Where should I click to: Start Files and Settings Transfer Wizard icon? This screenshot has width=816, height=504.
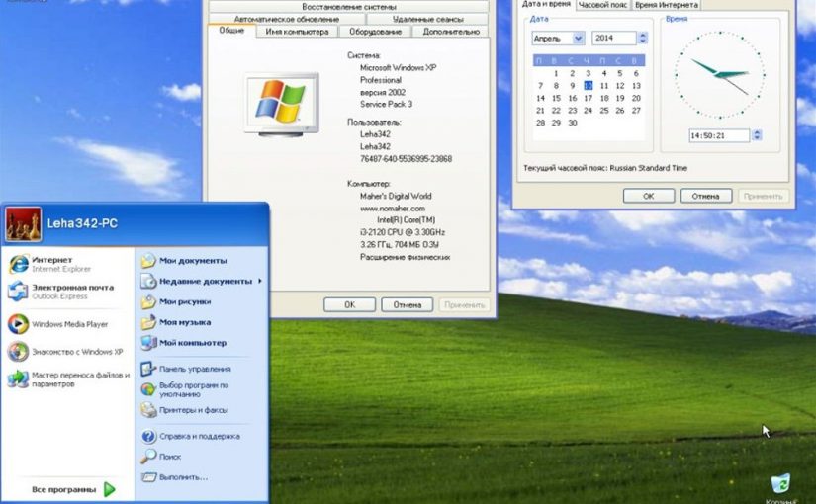click(18, 379)
